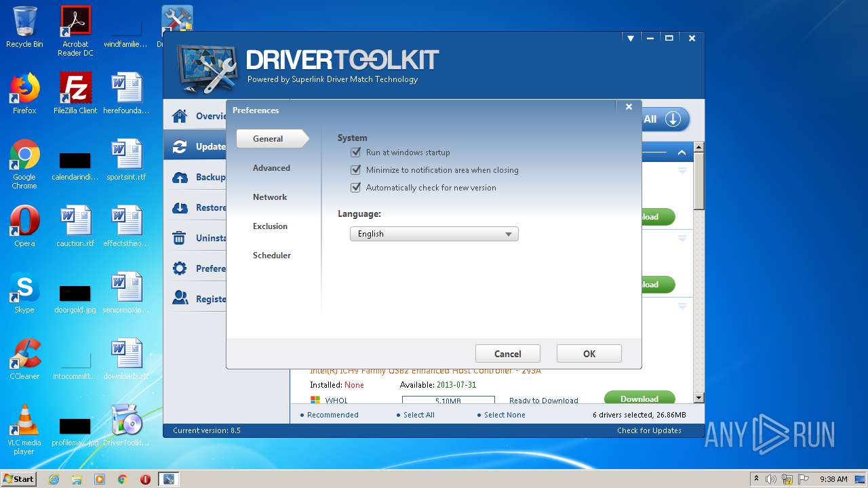This screenshot has width=868, height=488.
Task: Click the 'Current version: 8.5' status text
Action: click(x=207, y=430)
